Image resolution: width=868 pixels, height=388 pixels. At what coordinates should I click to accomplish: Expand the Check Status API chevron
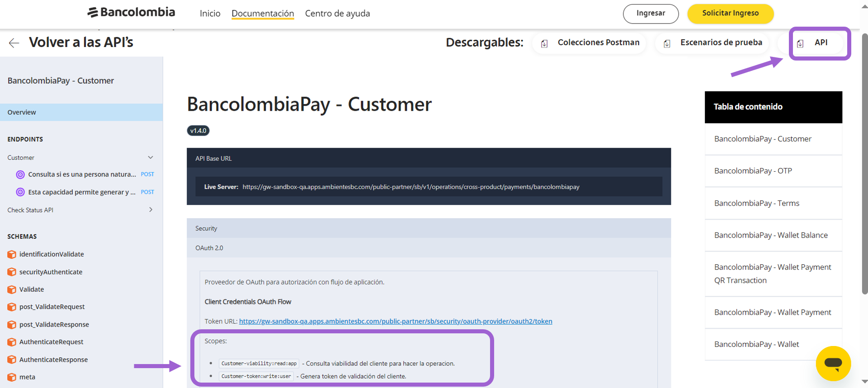151,210
